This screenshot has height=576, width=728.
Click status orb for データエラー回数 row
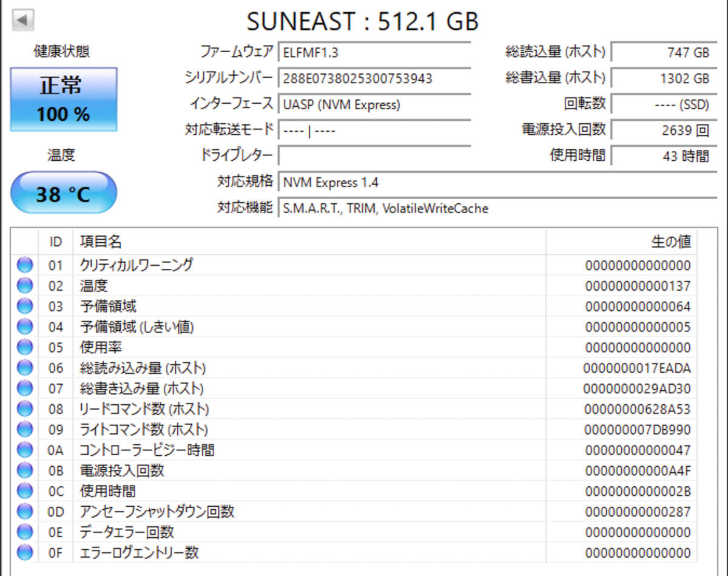point(25,532)
